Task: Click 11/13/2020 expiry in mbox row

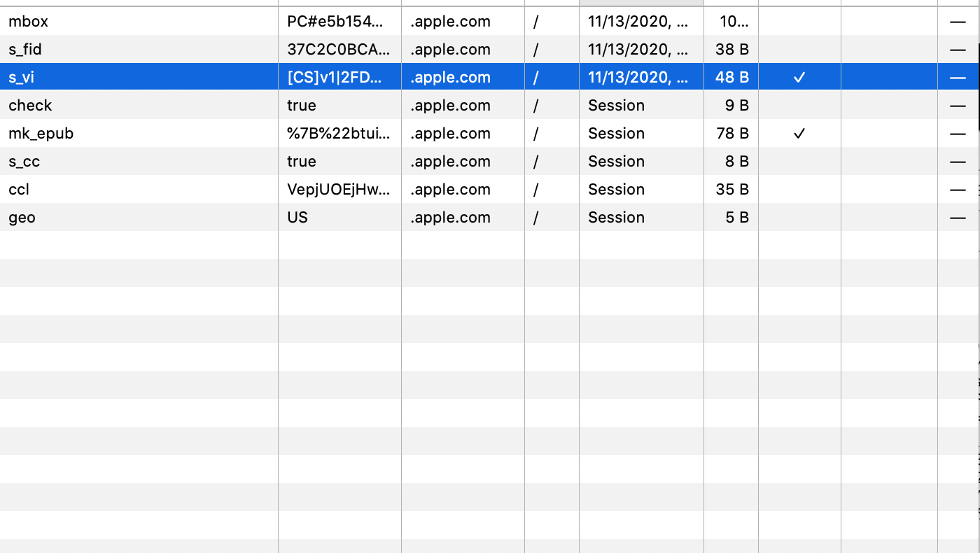Action: point(638,22)
